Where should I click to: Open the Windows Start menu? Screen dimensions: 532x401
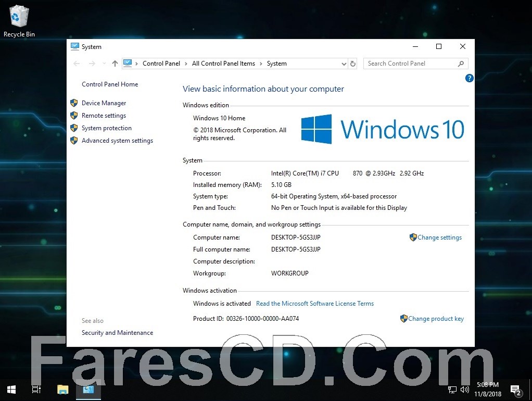[x=11, y=390]
